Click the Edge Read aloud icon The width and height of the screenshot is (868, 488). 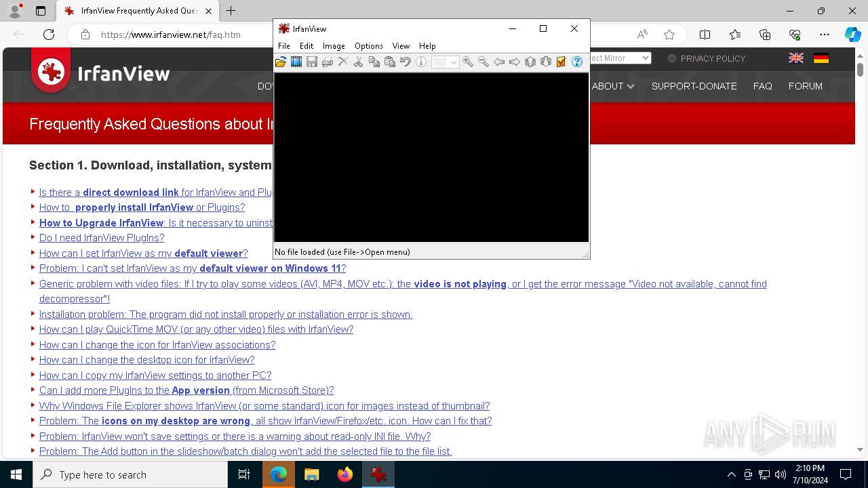click(x=642, y=35)
